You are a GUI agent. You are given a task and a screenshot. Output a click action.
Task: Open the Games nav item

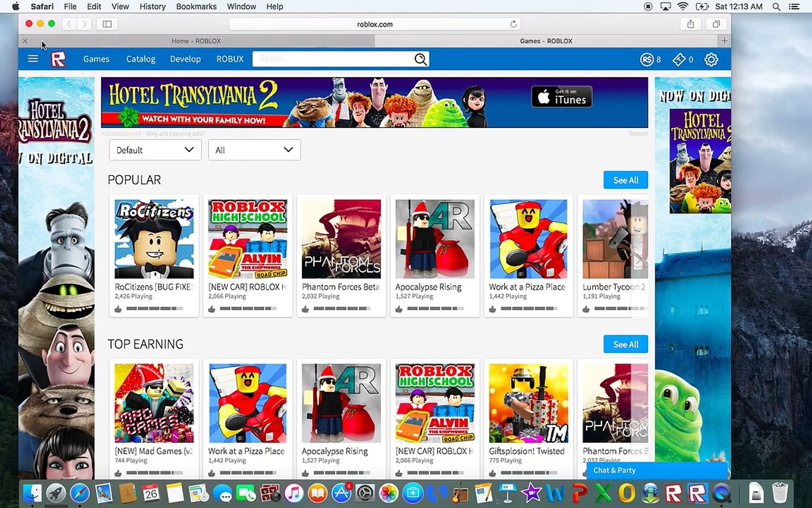[96, 59]
